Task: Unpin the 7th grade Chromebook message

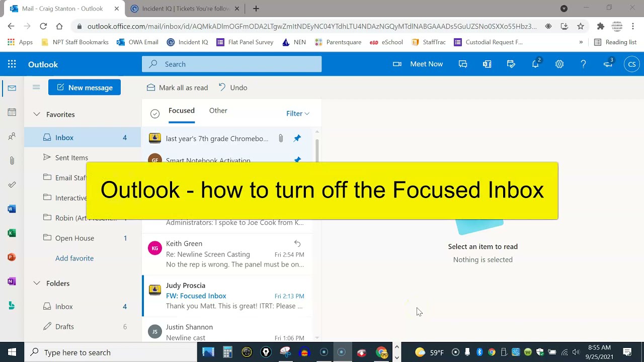Action: 297,138
